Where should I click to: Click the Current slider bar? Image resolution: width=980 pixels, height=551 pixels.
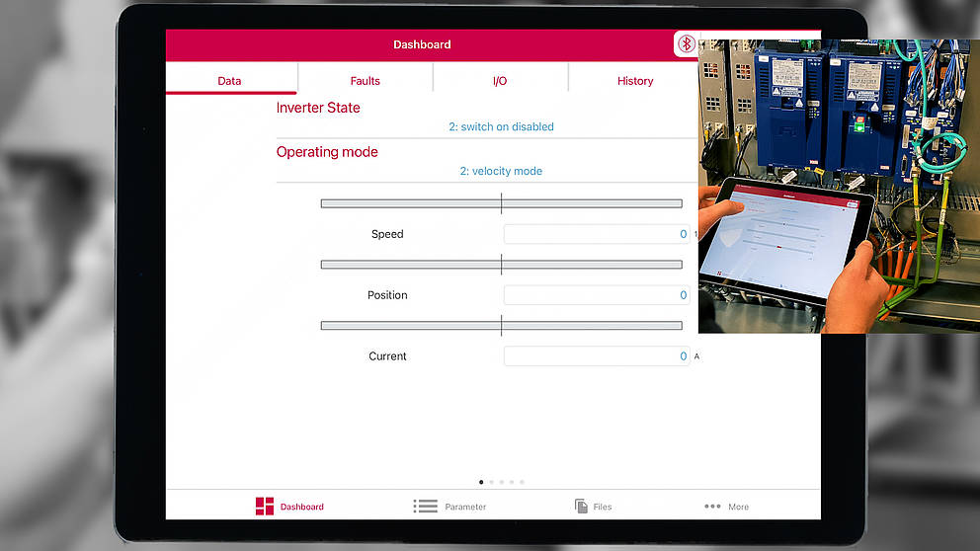tap(501, 326)
